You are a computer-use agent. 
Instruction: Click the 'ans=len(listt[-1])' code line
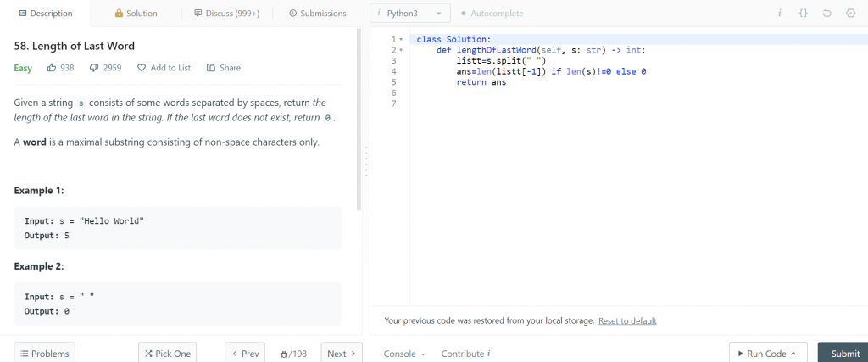pyautogui.click(x=552, y=71)
